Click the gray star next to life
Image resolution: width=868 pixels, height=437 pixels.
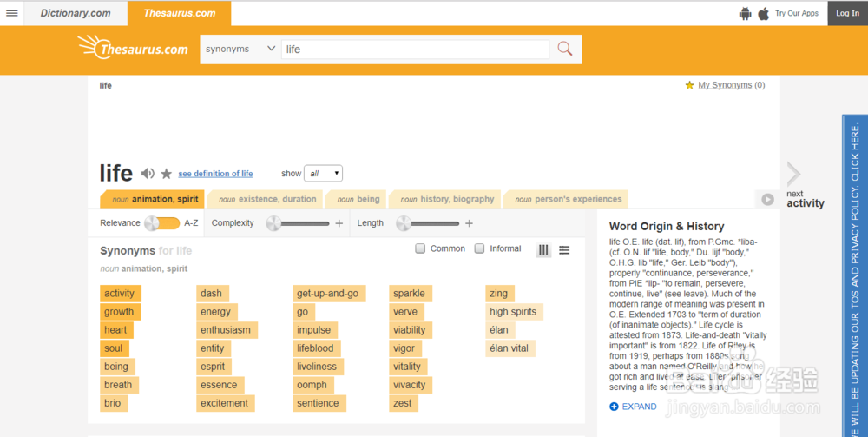click(166, 174)
